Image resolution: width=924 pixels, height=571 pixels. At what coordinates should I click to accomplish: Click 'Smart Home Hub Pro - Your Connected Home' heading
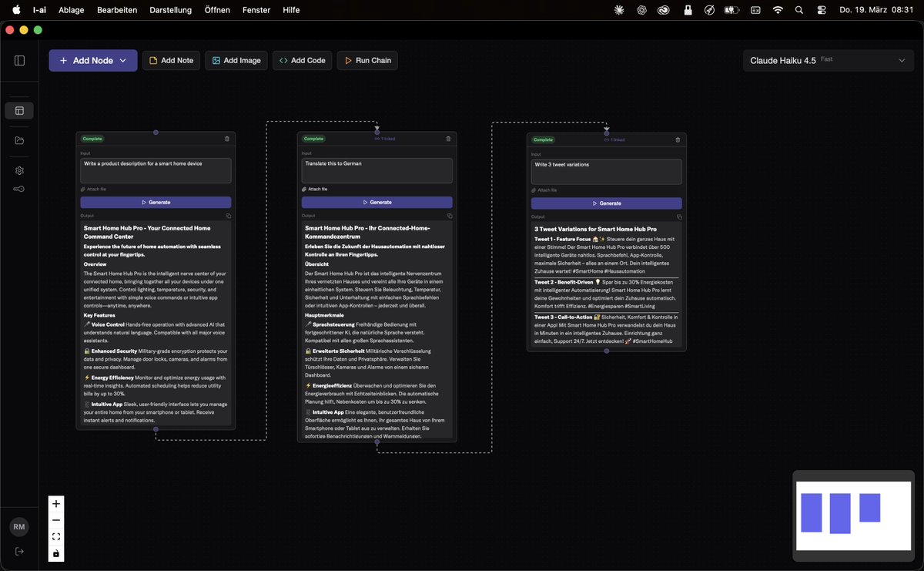pos(147,232)
